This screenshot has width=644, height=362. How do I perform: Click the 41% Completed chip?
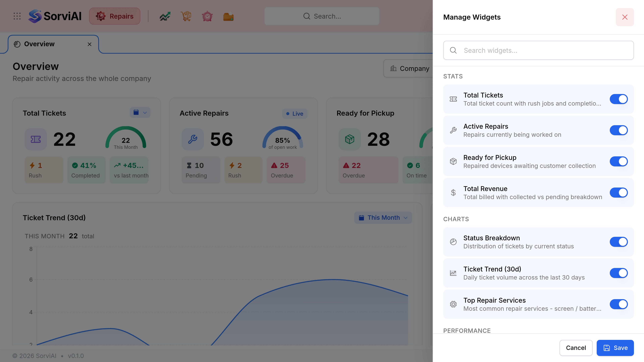coord(87,170)
